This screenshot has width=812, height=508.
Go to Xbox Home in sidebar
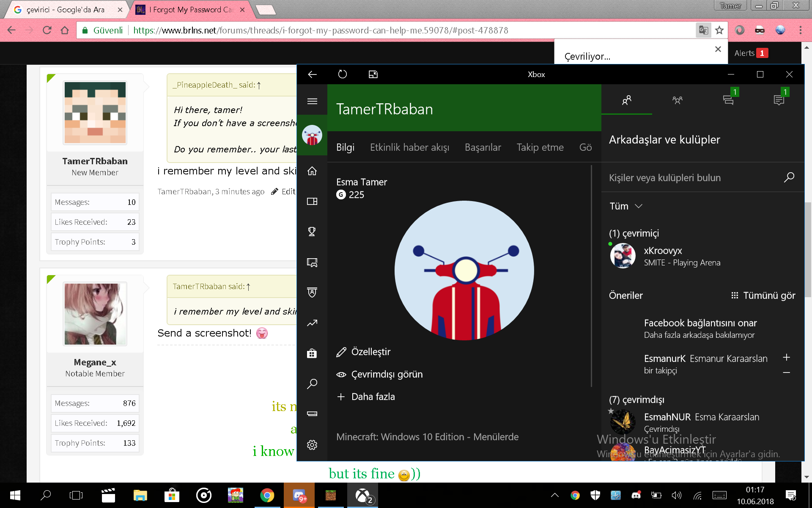312,171
